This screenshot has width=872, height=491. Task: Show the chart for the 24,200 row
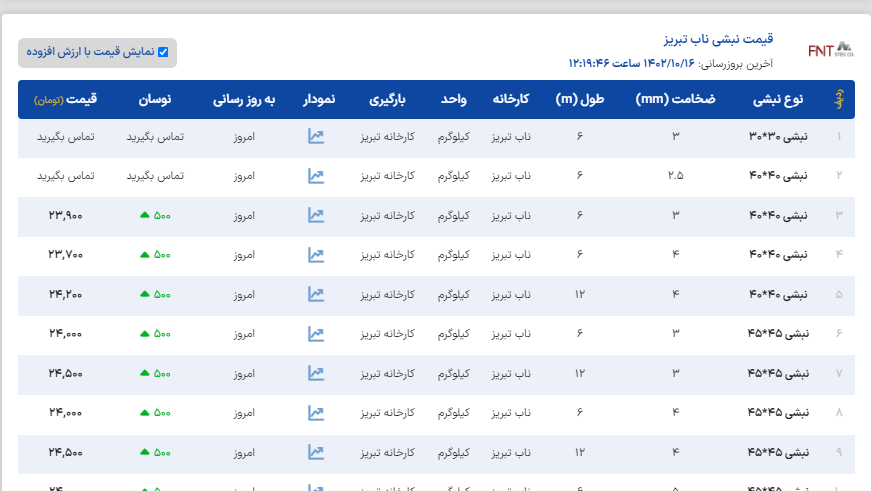point(316,294)
